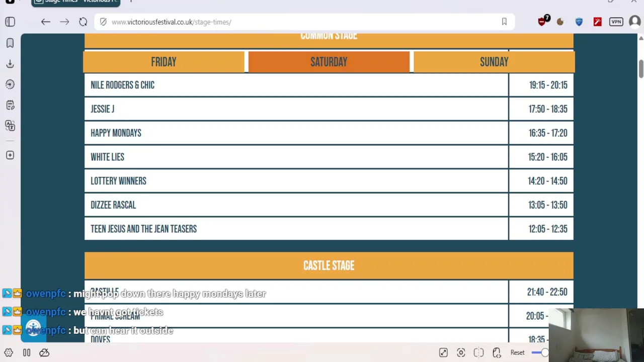Click the page's vertical scrollbar thumb
This screenshot has width=644, height=362.
tap(641, 69)
